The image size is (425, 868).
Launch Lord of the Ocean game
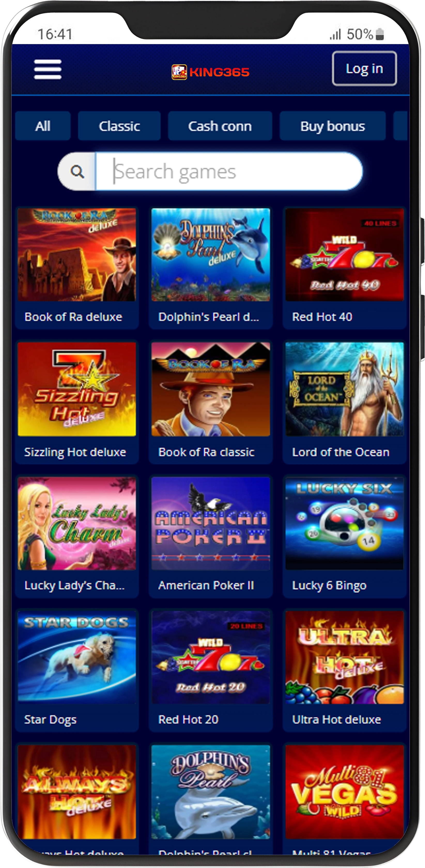(344, 402)
